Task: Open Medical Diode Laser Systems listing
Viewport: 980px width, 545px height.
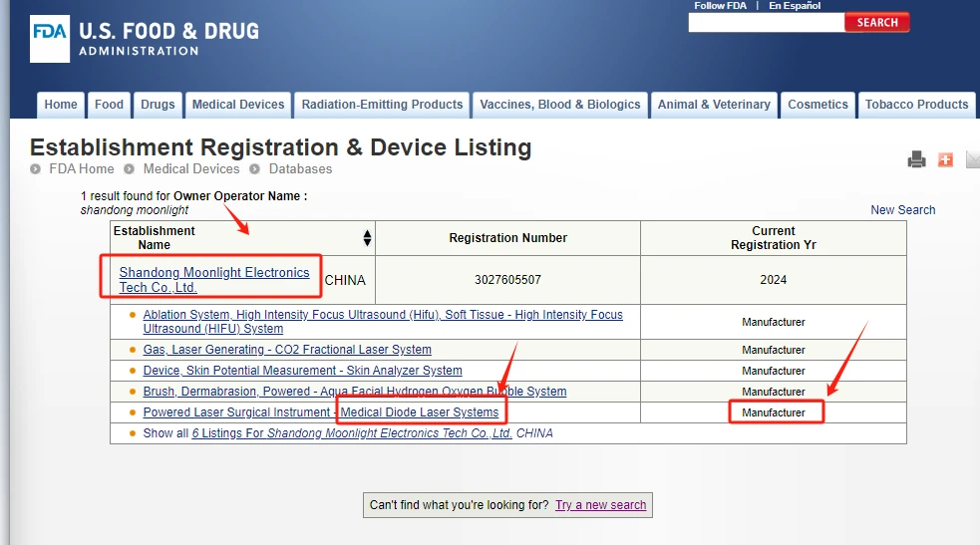Action: click(321, 412)
